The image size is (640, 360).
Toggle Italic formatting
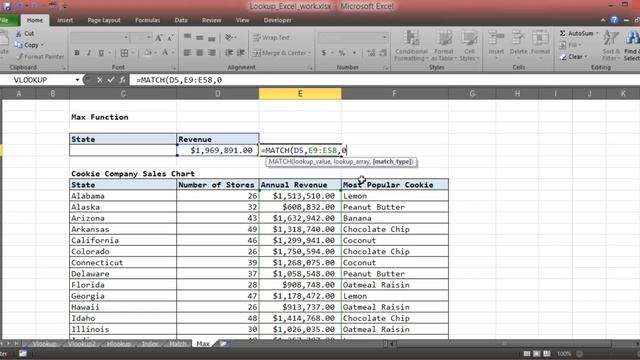(x=89, y=53)
